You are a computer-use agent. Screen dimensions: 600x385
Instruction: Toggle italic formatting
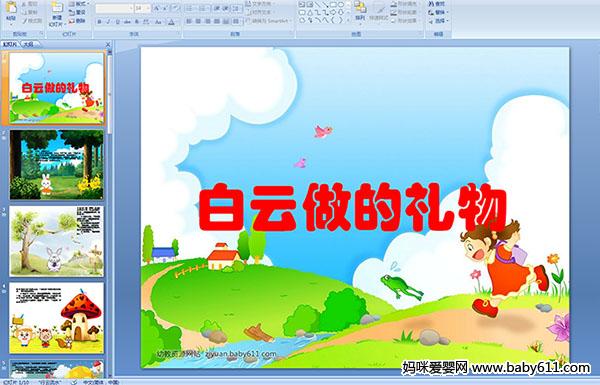[108, 22]
